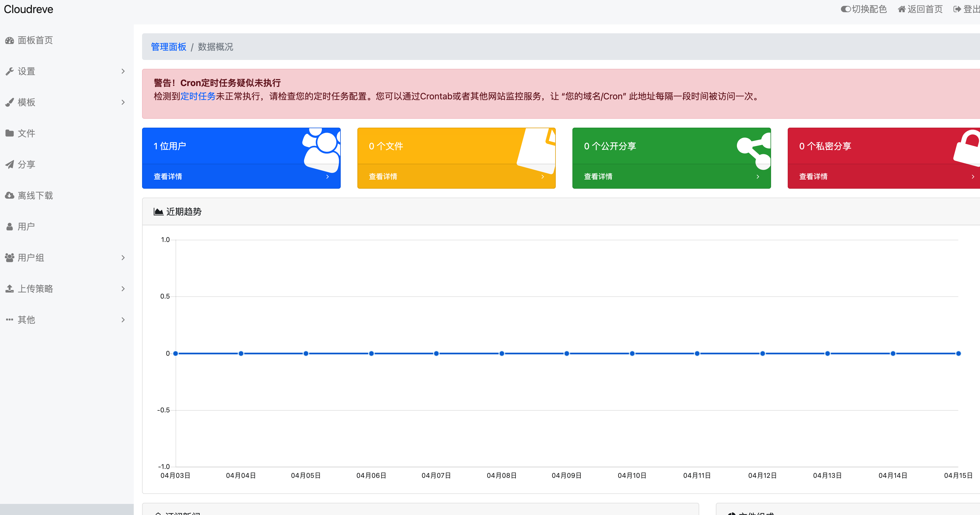Click the 04月12日 data point on the chart
This screenshot has width=980, height=515.
click(762, 353)
